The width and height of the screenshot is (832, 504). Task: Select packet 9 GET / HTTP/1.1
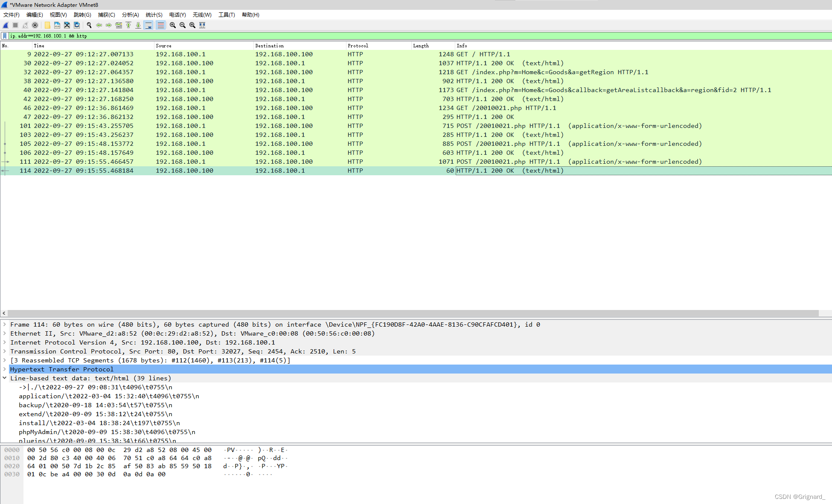pos(416,54)
